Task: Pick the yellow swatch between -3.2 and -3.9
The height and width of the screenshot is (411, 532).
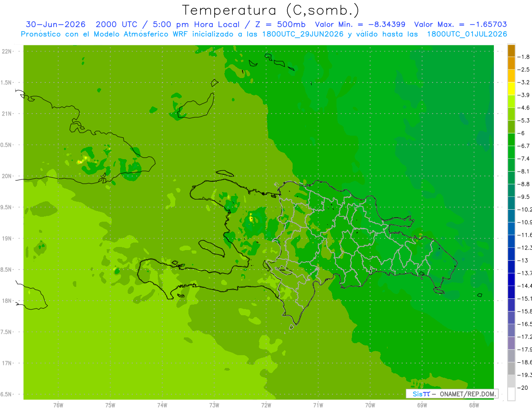Action: point(511,89)
